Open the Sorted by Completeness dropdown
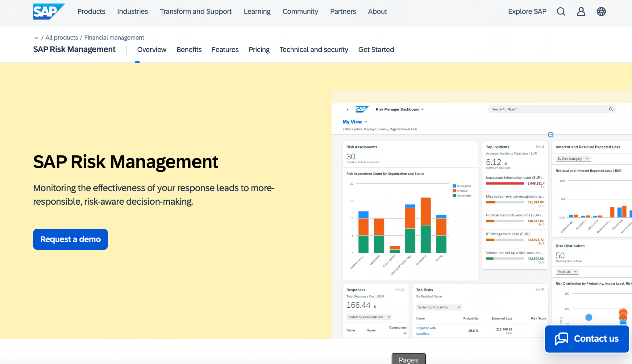This screenshot has height=364, width=632. 369,317
